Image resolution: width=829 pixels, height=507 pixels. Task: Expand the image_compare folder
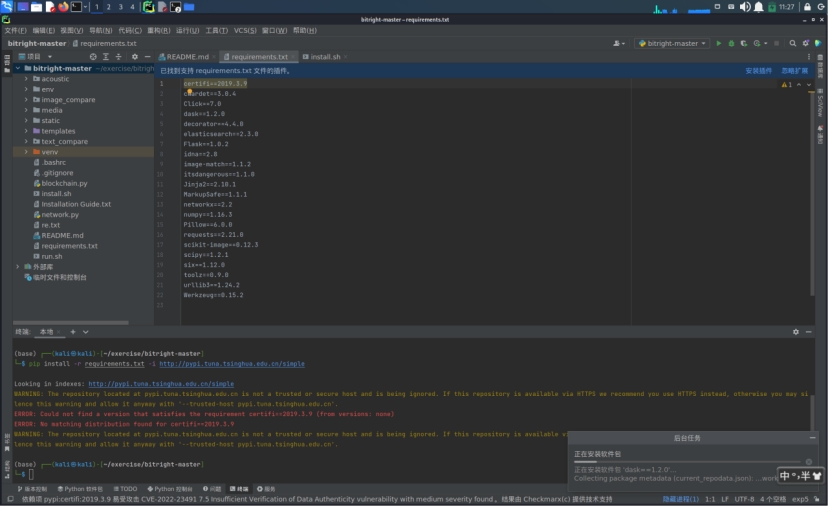(26, 100)
